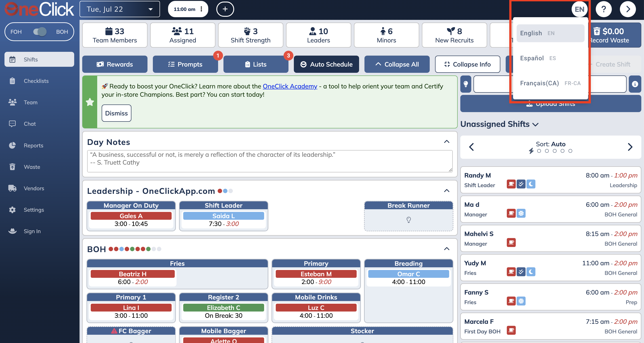The width and height of the screenshot is (644, 343).
Task: Click the warning triangle on FC Bagger
Action: 114,331
